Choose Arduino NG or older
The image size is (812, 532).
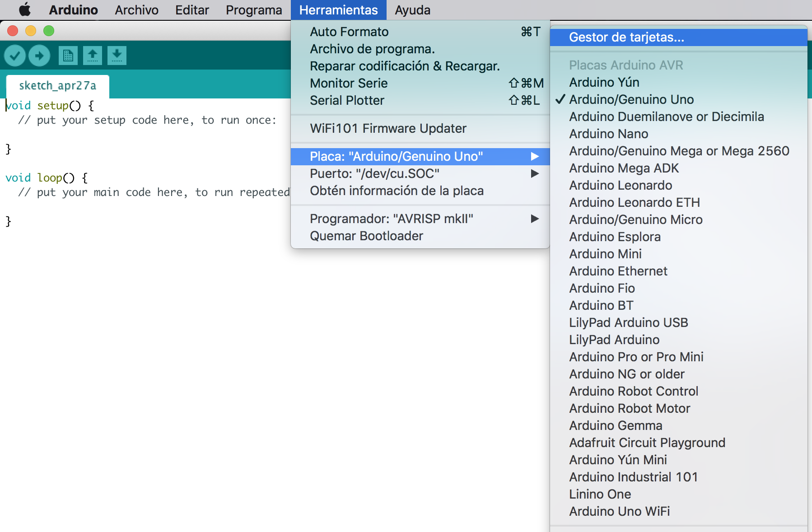pyautogui.click(x=679, y=374)
